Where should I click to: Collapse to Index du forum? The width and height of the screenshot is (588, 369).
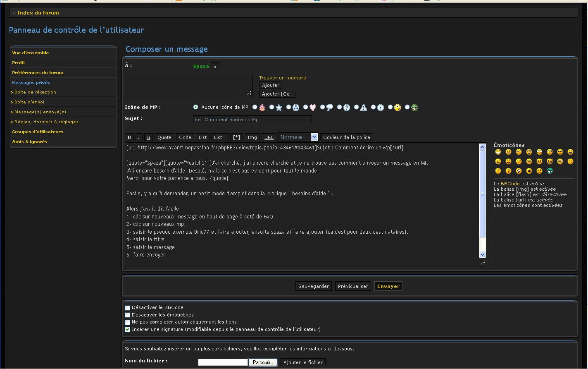point(38,13)
